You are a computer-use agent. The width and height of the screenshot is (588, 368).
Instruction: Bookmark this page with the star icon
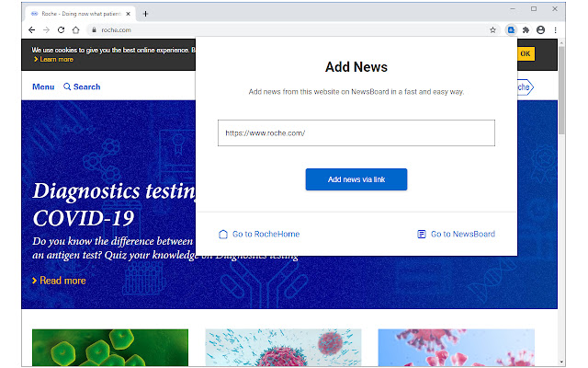tap(492, 30)
